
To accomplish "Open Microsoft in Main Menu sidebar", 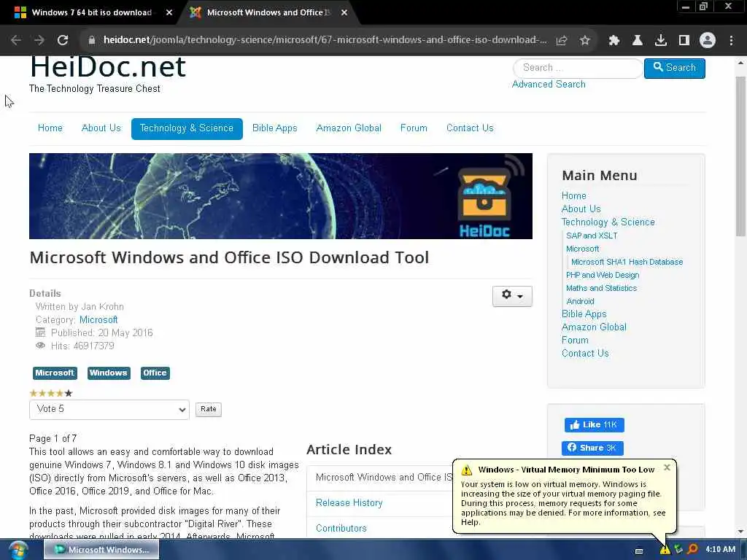I will [x=583, y=249].
